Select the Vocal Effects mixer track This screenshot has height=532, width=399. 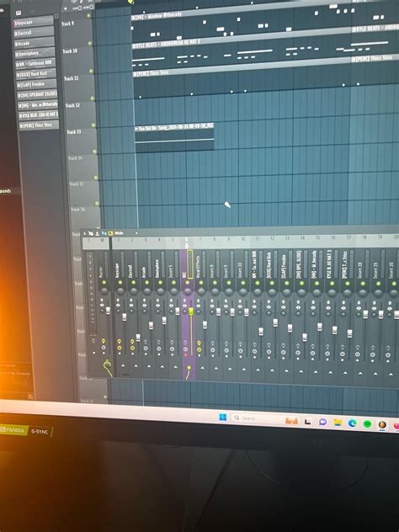point(198,266)
